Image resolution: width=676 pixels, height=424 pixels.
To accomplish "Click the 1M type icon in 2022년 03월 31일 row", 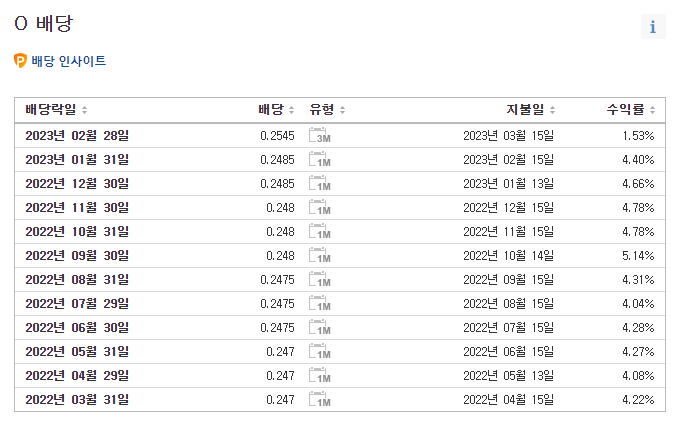I will (x=319, y=400).
